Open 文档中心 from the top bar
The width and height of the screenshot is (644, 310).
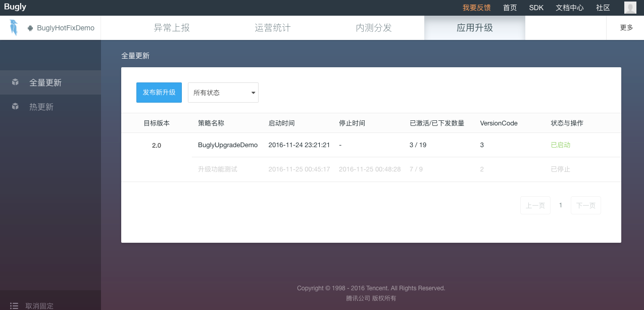[569, 8]
